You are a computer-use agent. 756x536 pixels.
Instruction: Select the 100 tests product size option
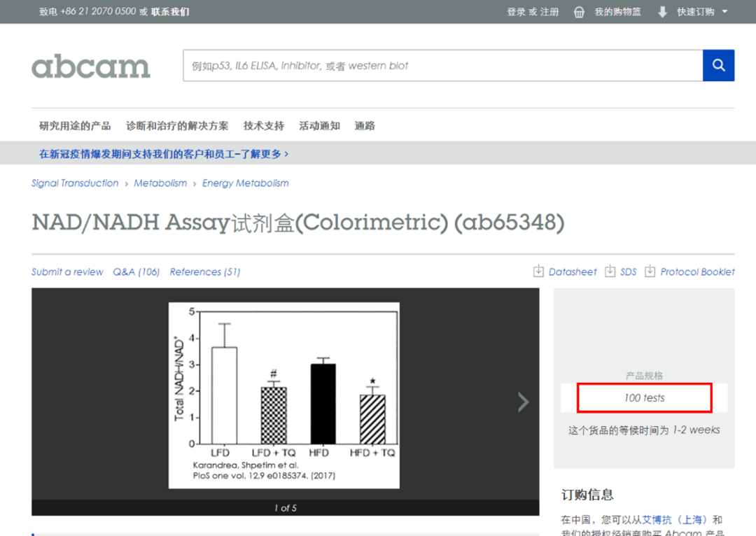point(644,397)
